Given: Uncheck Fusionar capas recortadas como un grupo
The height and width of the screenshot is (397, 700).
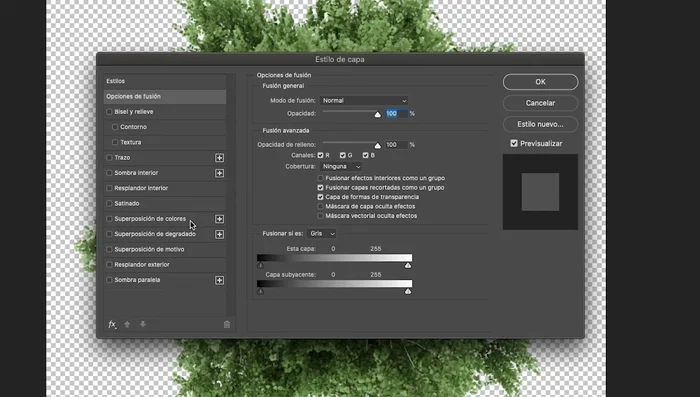Looking at the screenshot, I should pos(320,188).
